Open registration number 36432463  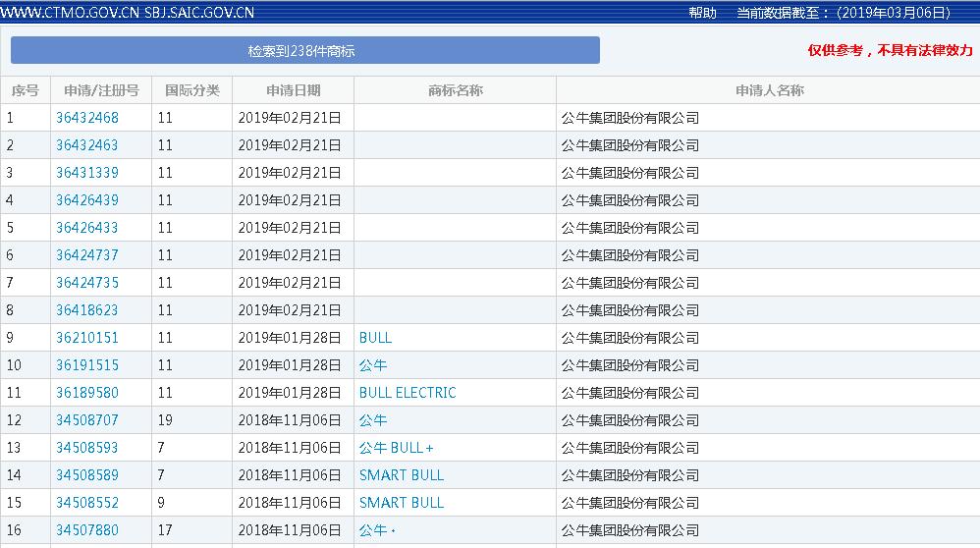point(86,145)
